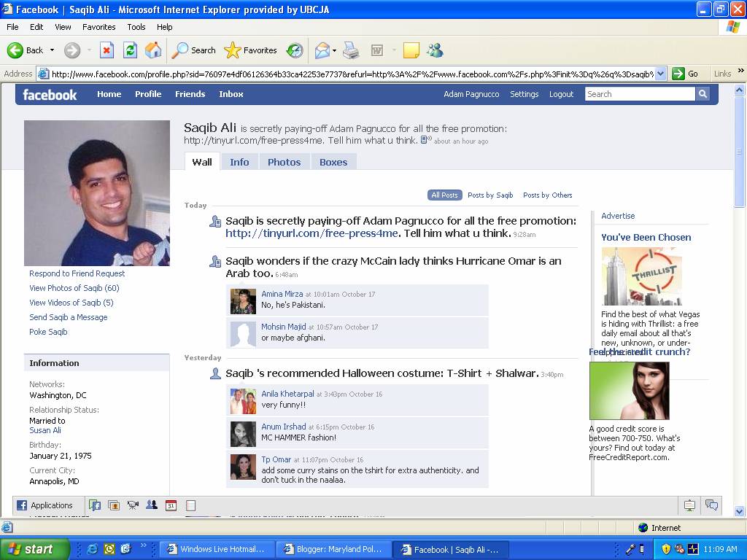
Task: Click the Edit with Word toolbar icon
Action: (x=377, y=50)
